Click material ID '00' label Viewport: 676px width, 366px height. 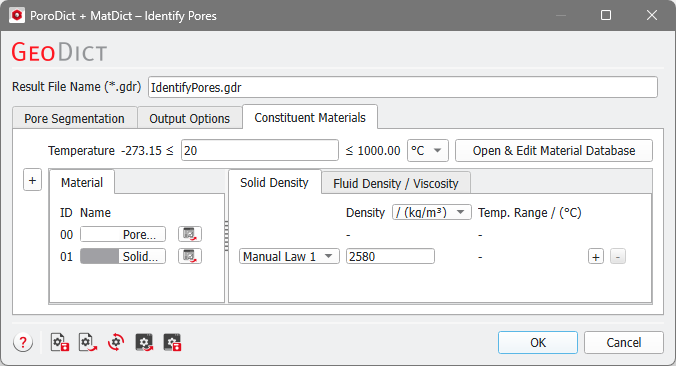click(66, 235)
